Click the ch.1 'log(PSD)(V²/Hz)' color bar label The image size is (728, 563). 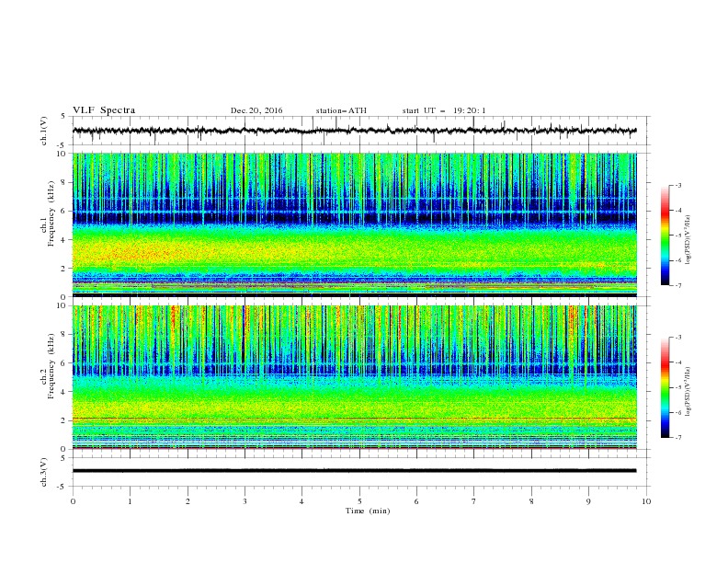tap(688, 240)
